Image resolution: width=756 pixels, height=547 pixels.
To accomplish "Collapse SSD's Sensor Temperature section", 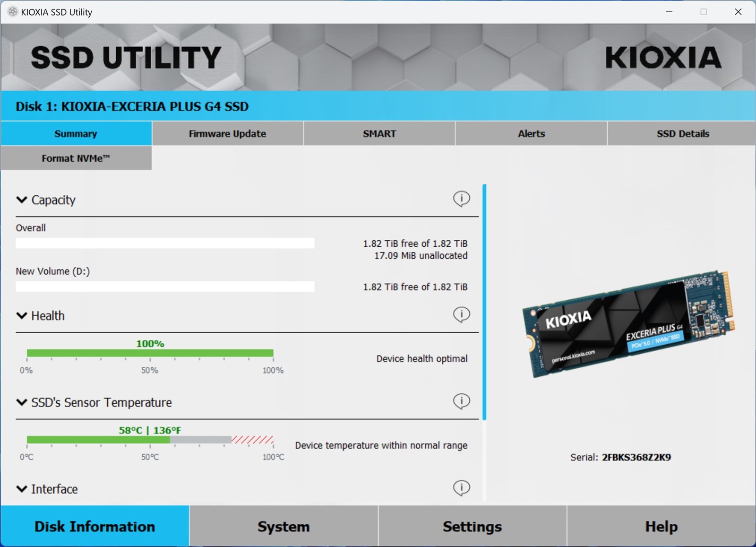I will pyautogui.click(x=22, y=402).
